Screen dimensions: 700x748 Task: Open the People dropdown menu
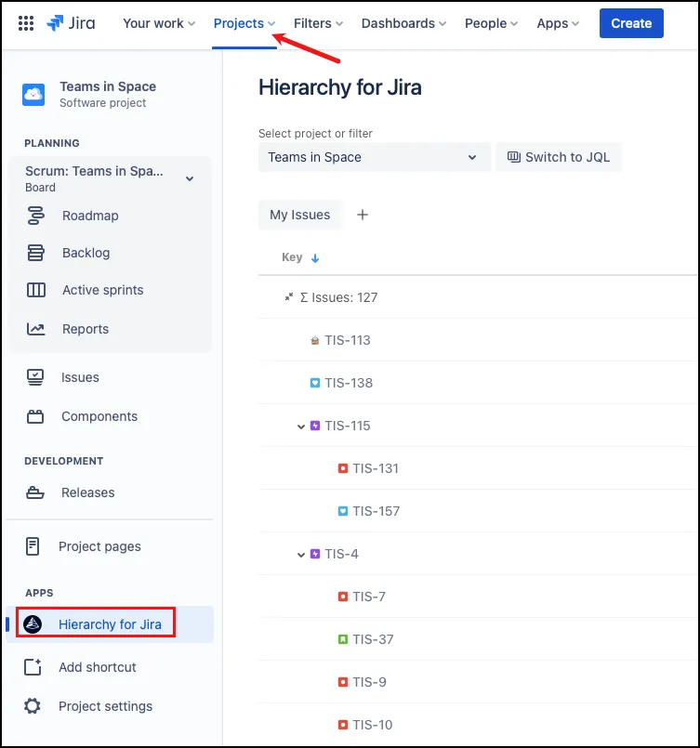[x=491, y=23]
